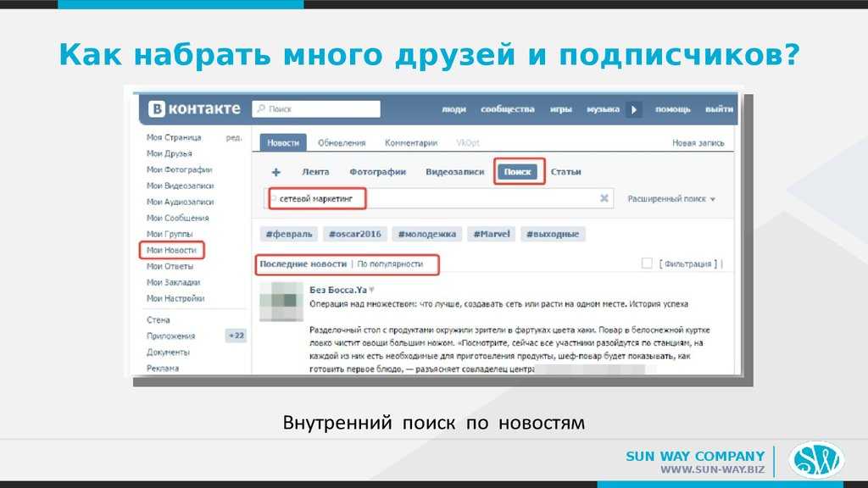Click the post author avatar thumbnail

(281, 300)
